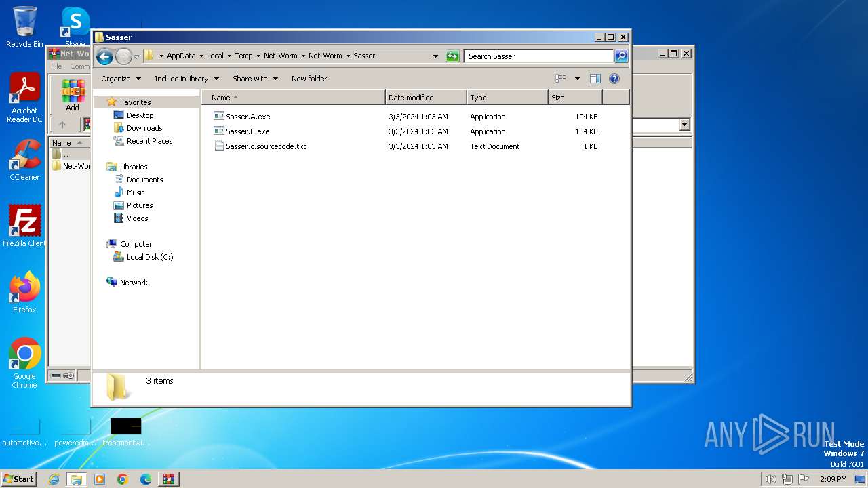Click Local in the address breadcrumb

click(215, 56)
